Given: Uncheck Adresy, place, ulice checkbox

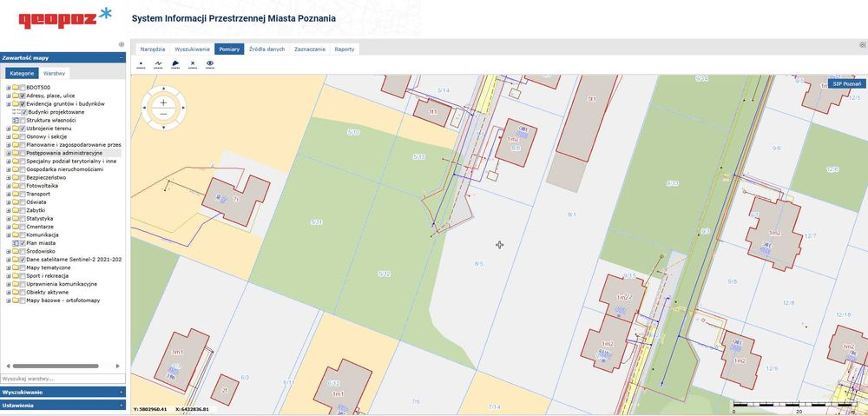Looking at the screenshot, I should 23,96.
